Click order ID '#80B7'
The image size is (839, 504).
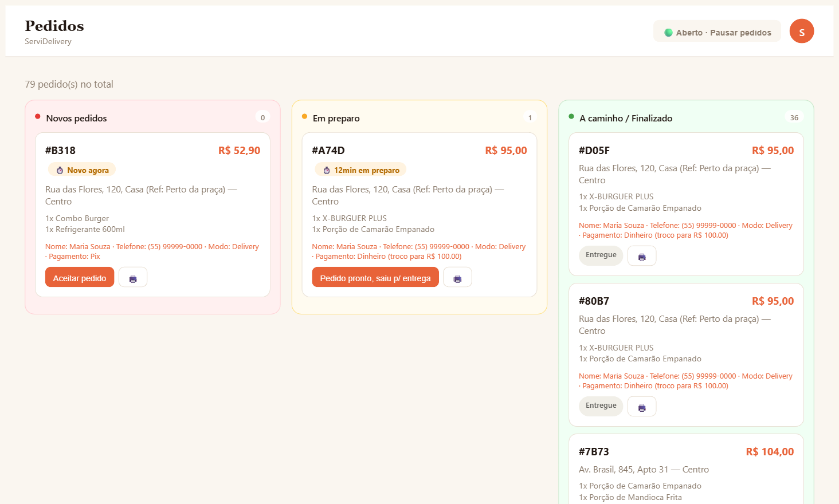[x=594, y=301]
